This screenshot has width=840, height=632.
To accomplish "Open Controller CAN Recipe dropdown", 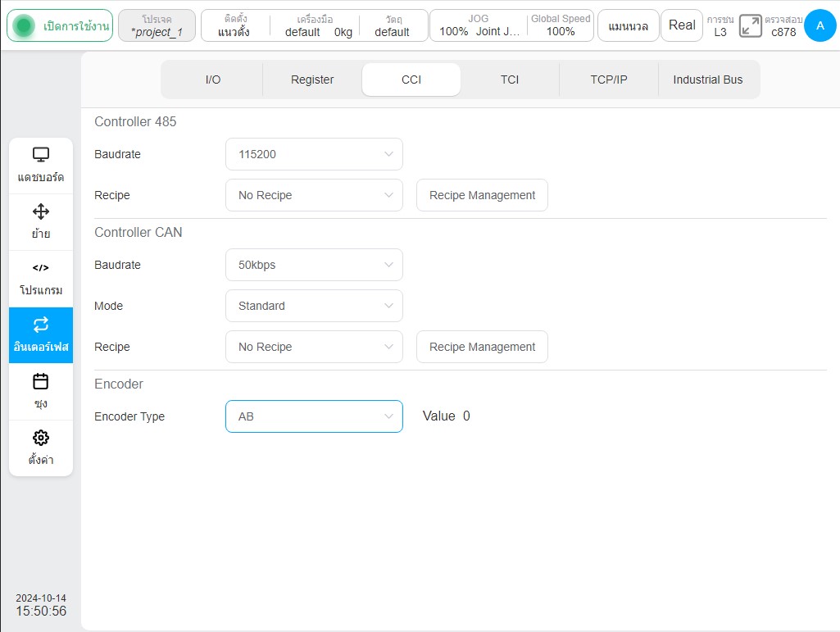I will point(314,347).
